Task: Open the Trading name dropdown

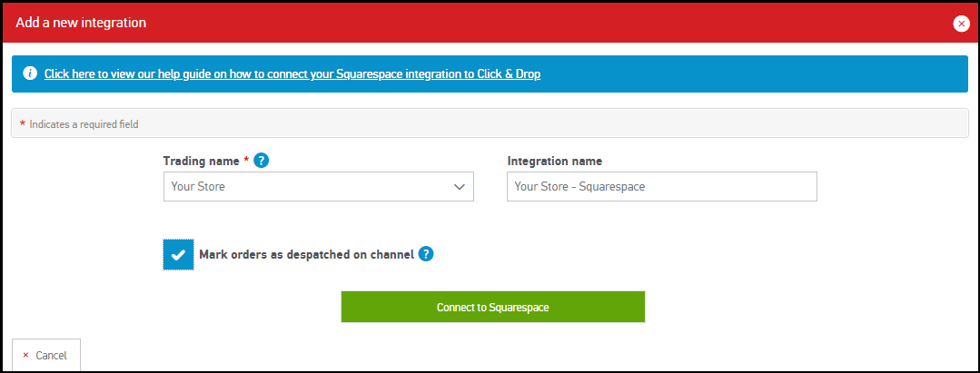Action: pos(318,187)
